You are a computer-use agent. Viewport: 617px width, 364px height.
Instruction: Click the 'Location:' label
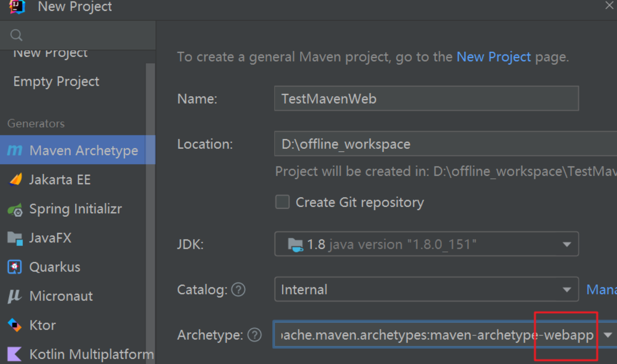[x=205, y=144]
